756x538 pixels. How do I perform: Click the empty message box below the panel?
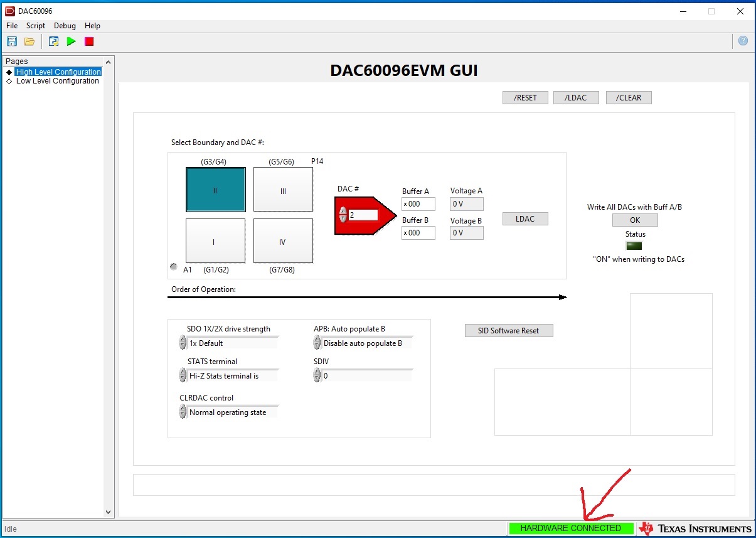tap(434, 485)
